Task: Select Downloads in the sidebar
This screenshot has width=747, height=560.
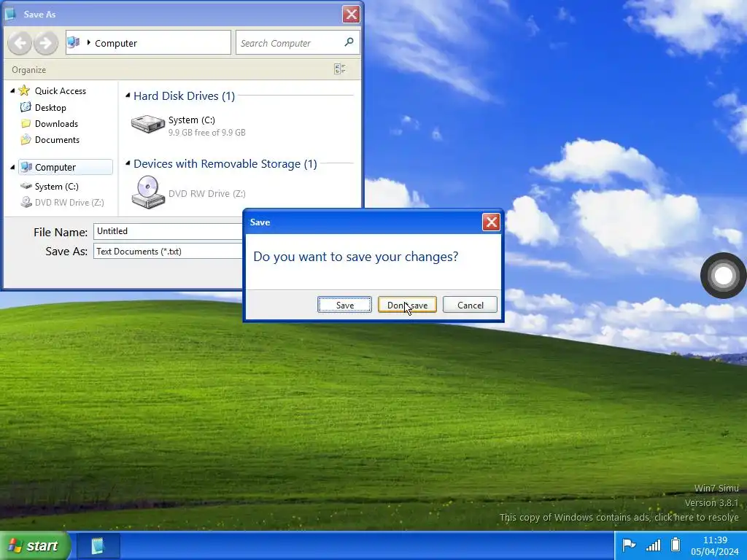Action: 56,124
